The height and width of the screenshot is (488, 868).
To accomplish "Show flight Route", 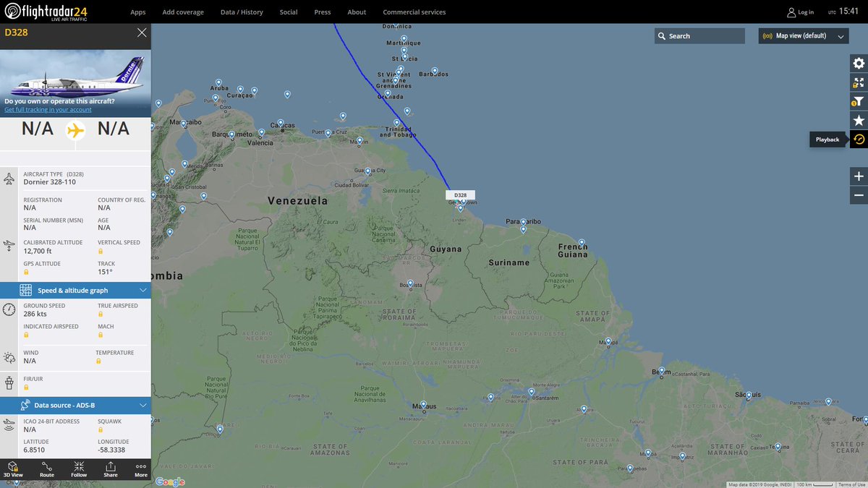I will click(47, 469).
